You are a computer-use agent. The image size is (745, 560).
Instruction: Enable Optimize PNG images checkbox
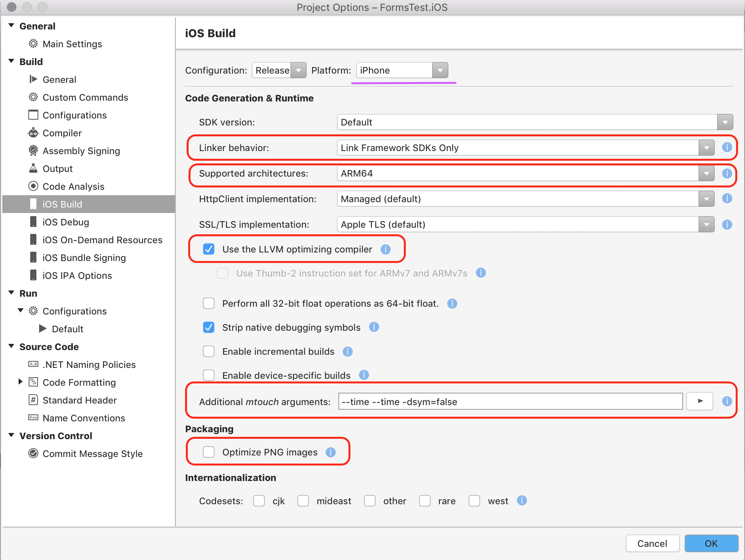pyautogui.click(x=209, y=452)
